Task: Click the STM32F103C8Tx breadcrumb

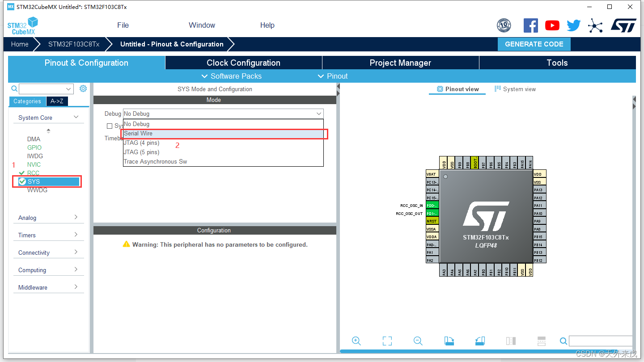Action: tap(74, 44)
